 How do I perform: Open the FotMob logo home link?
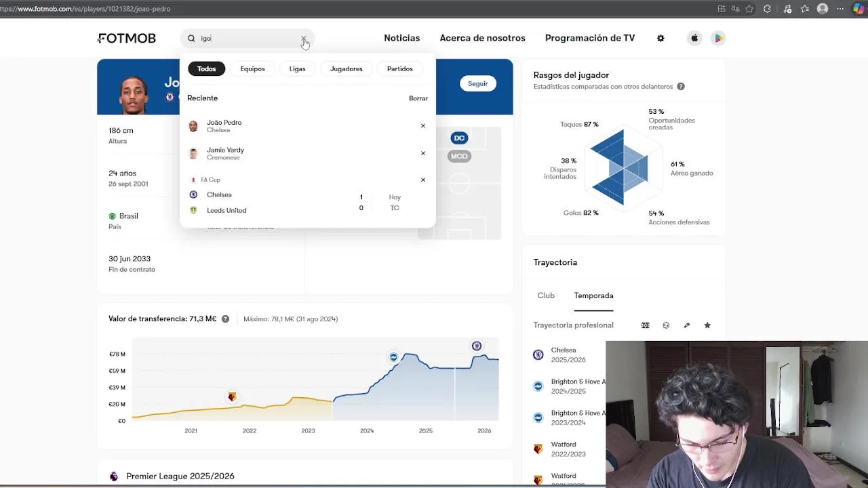[x=127, y=39]
